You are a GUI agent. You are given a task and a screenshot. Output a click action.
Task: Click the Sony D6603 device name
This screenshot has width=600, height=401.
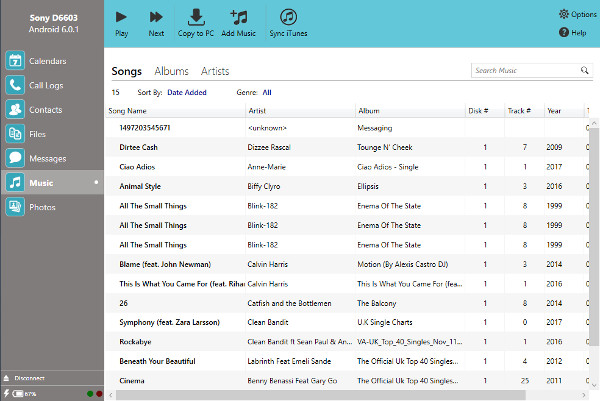click(54, 18)
